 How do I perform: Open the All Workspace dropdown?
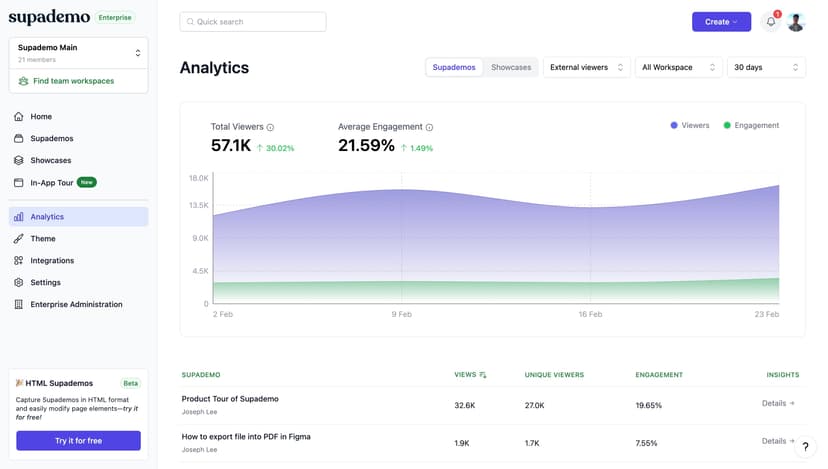678,67
